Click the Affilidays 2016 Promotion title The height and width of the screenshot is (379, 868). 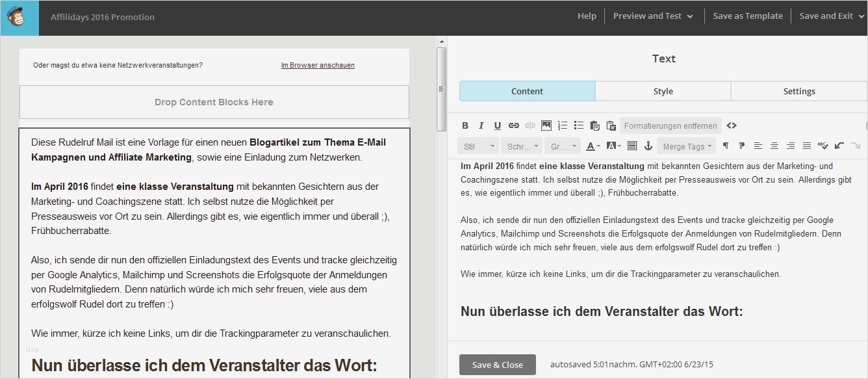(x=103, y=17)
